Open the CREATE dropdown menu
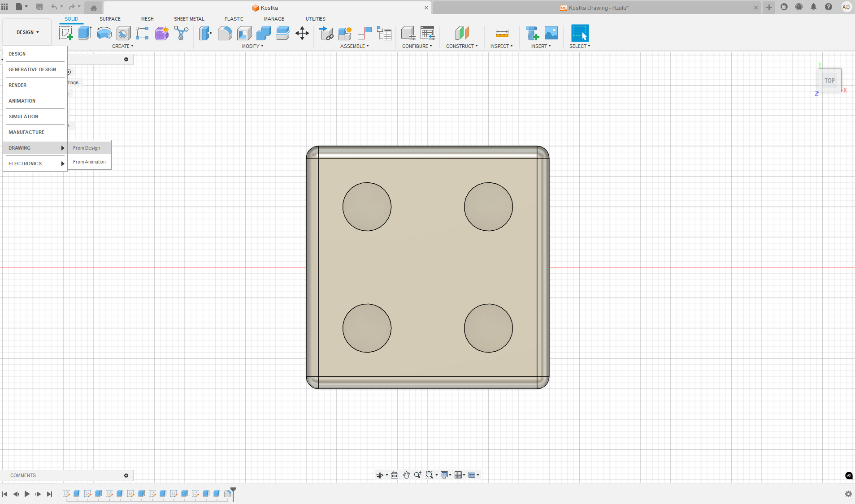 click(122, 46)
